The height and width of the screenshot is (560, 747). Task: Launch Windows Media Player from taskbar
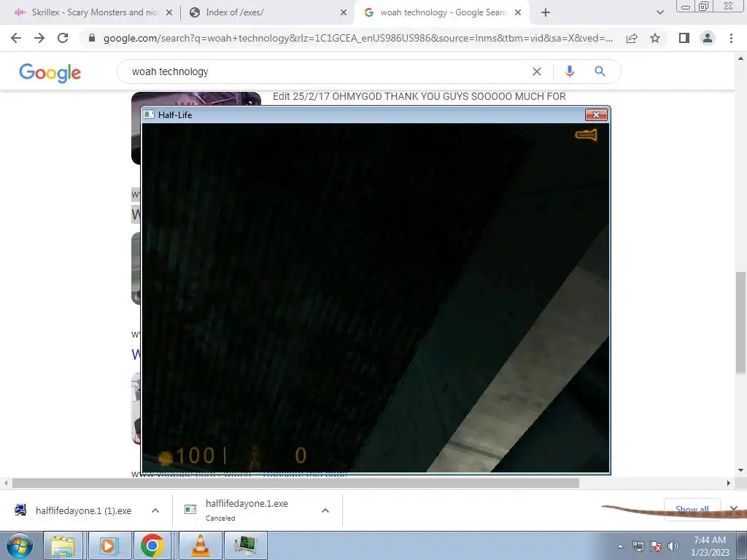point(109,545)
